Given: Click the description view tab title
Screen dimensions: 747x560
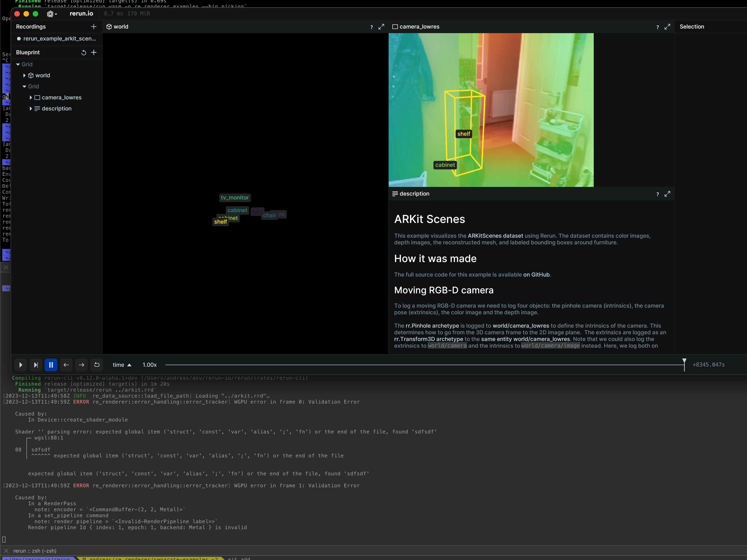Looking at the screenshot, I should click(x=414, y=194).
